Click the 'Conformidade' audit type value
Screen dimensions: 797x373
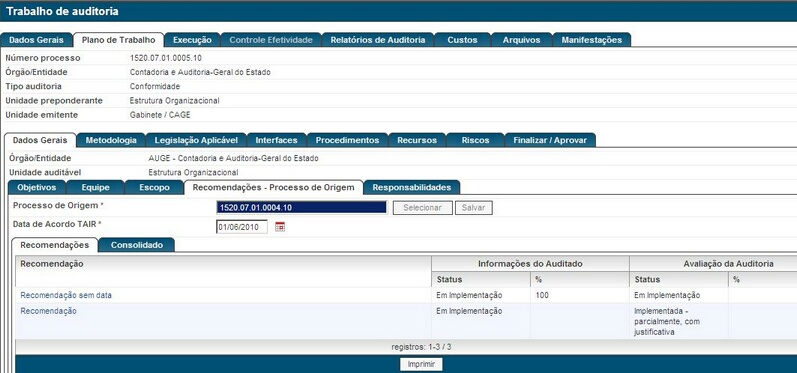(155, 86)
